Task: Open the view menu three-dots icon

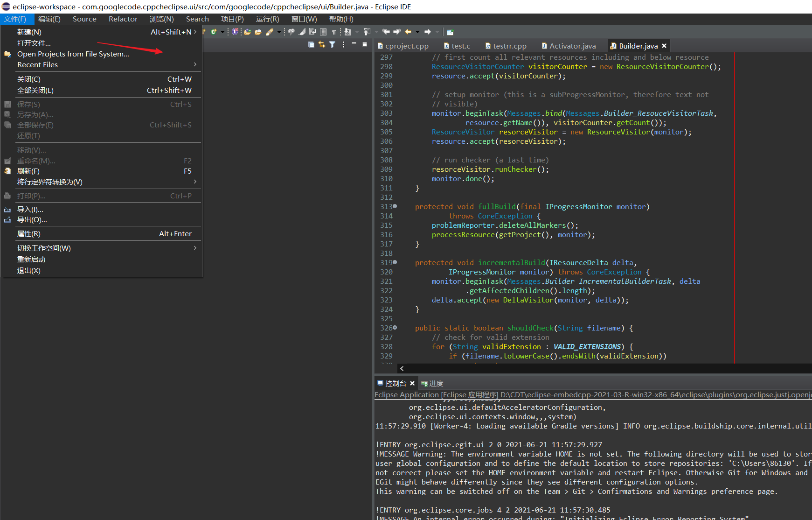Action: coord(343,45)
